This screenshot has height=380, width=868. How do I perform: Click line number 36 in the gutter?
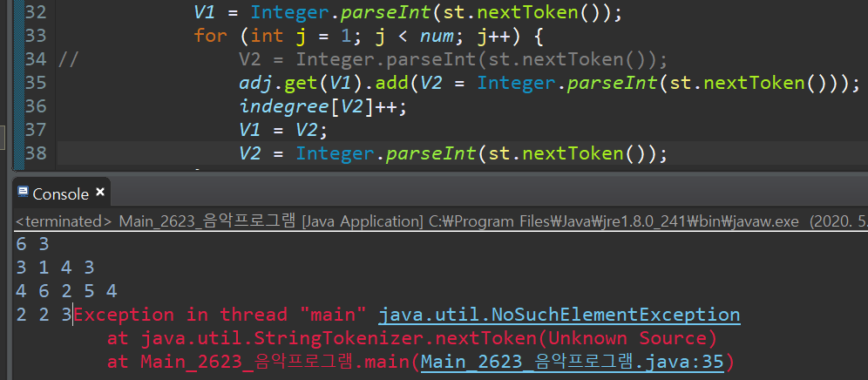[x=36, y=105]
